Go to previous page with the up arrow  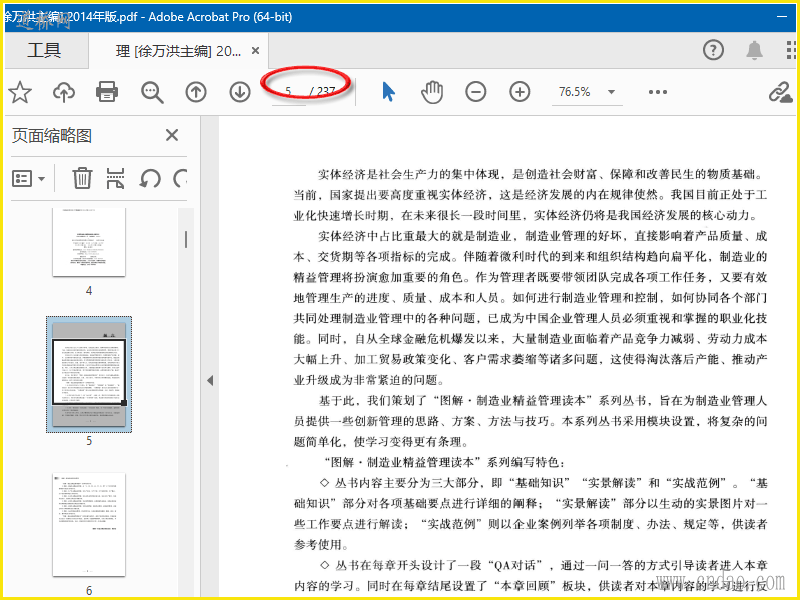click(x=196, y=92)
